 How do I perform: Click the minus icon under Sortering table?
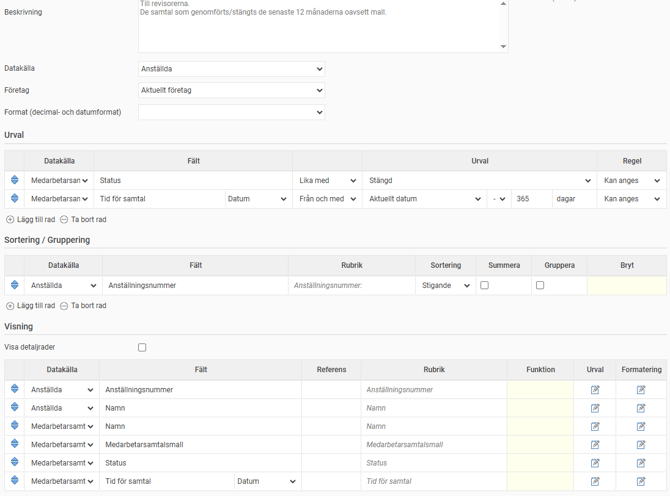pyautogui.click(x=64, y=306)
